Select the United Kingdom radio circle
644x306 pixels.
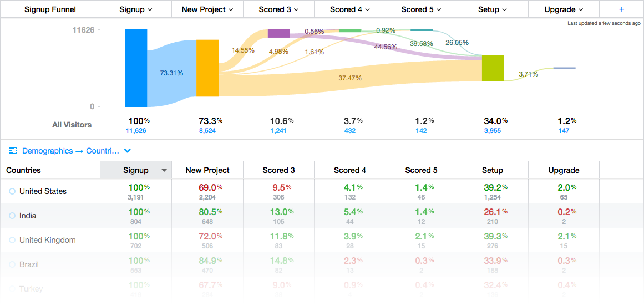pos(12,240)
